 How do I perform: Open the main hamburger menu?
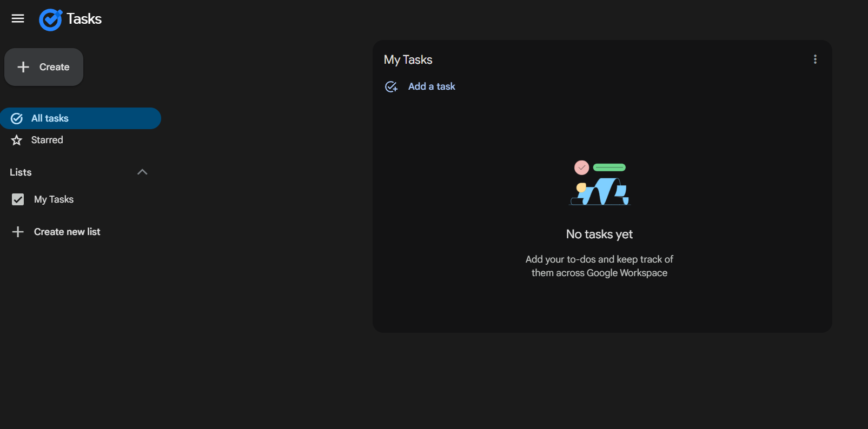(18, 19)
